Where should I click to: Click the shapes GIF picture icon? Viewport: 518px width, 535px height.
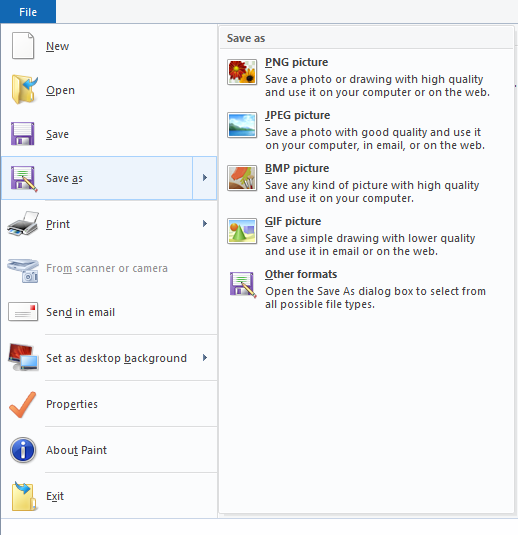[242, 231]
